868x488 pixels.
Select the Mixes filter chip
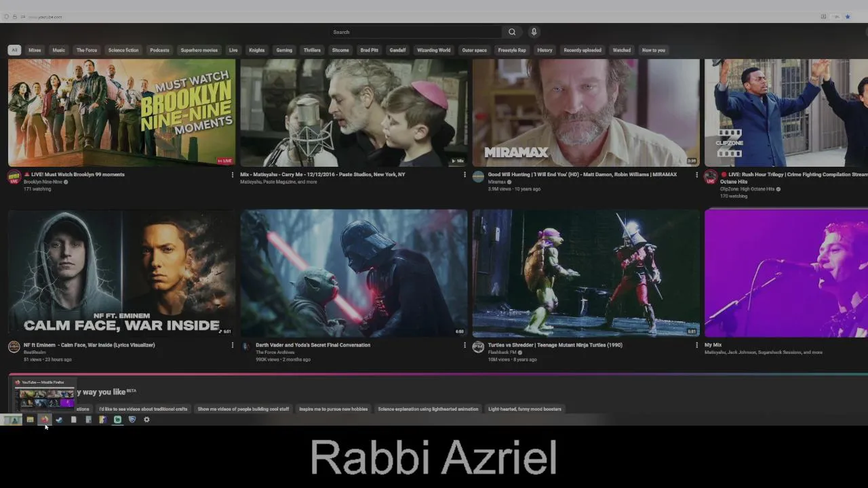[35, 50]
